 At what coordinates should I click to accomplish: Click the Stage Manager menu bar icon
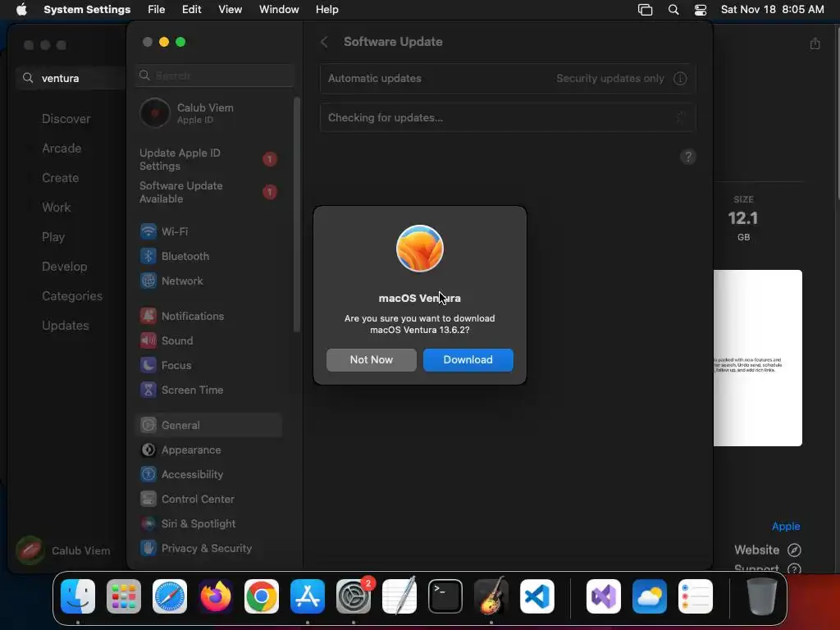click(x=645, y=10)
